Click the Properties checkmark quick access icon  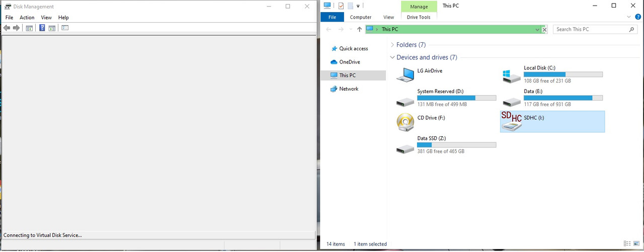(x=341, y=6)
